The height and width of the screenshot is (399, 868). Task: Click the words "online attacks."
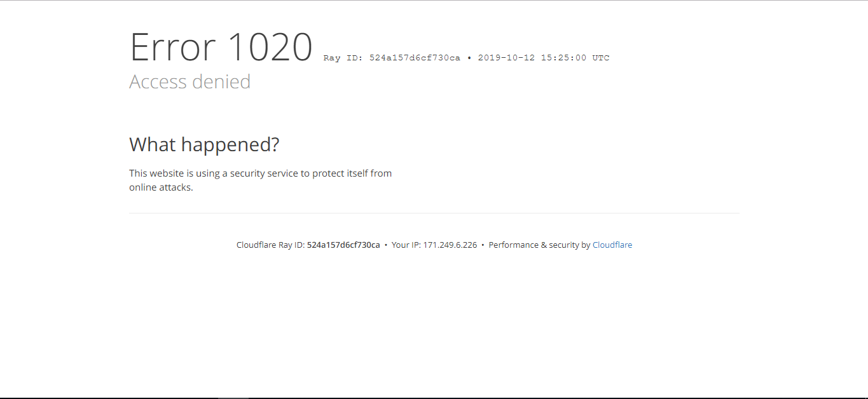tap(161, 187)
